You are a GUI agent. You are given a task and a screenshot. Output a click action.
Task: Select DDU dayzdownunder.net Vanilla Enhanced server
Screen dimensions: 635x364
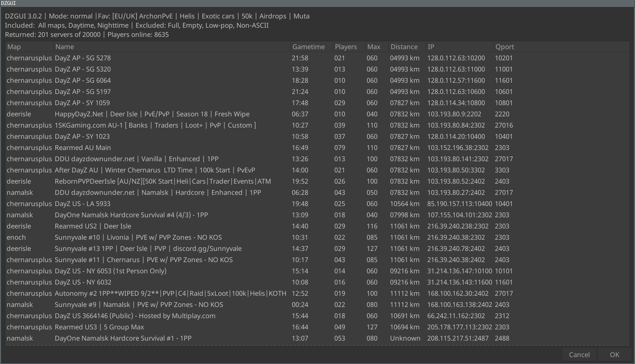(317, 159)
